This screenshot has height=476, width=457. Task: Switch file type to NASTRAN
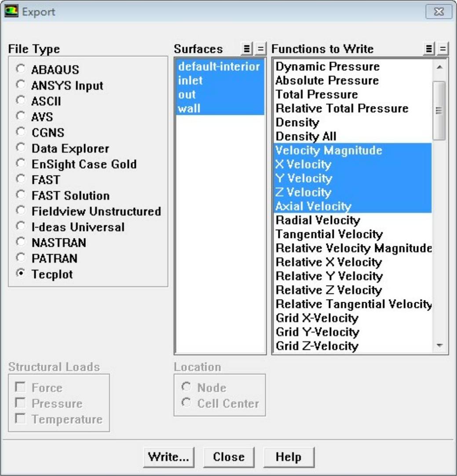pyautogui.click(x=21, y=242)
